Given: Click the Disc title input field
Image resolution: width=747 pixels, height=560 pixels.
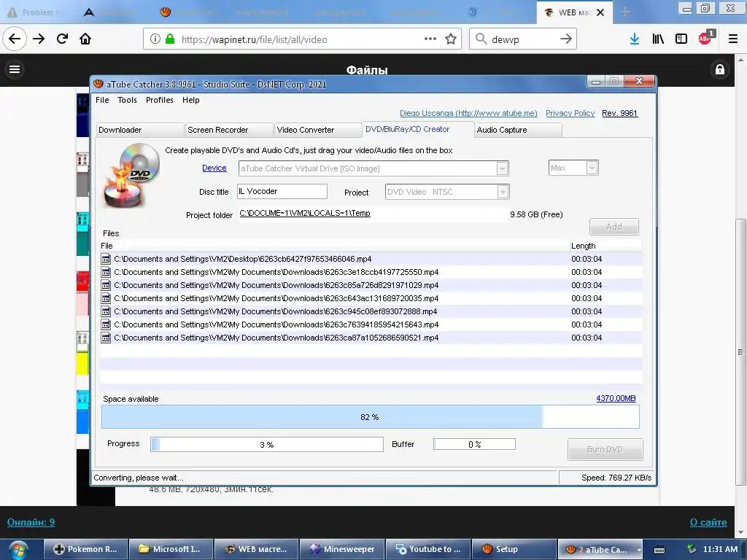Looking at the screenshot, I should (282, 192).
